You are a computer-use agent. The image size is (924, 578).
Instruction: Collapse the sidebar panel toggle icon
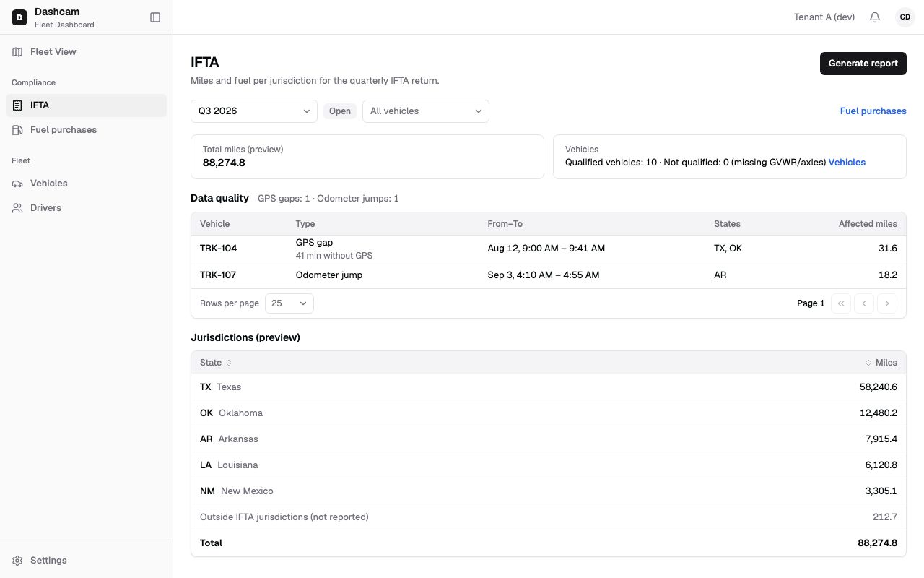coord(155,17)
